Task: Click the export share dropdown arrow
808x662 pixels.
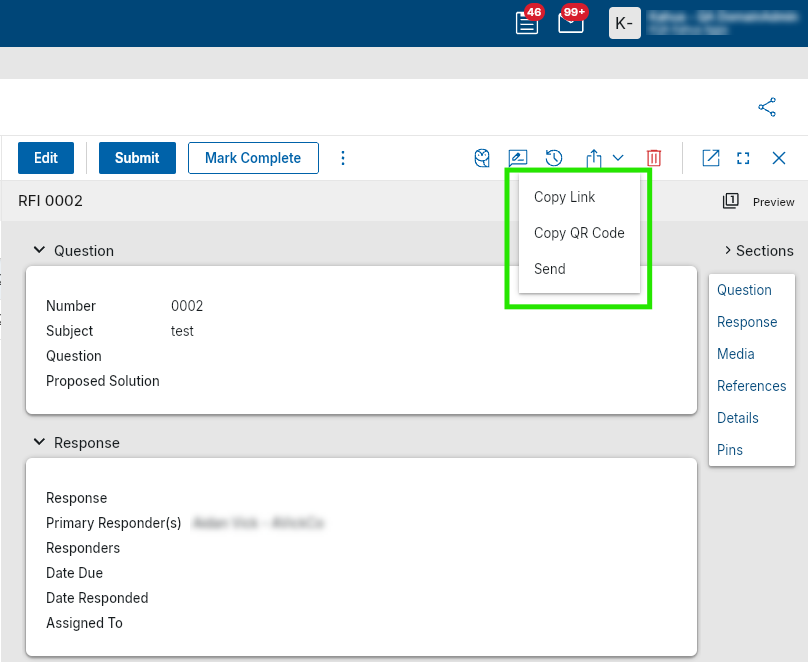Action: click(x=618, y=158)
